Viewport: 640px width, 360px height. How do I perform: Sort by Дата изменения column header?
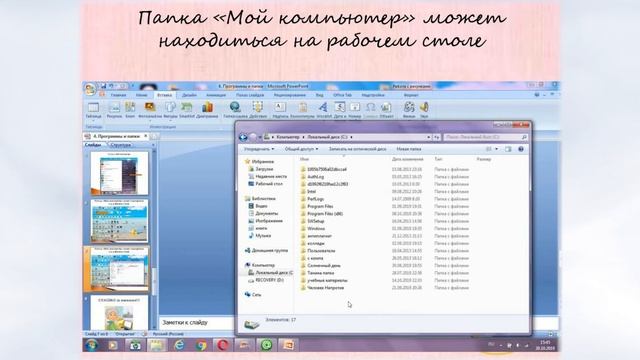408,159
